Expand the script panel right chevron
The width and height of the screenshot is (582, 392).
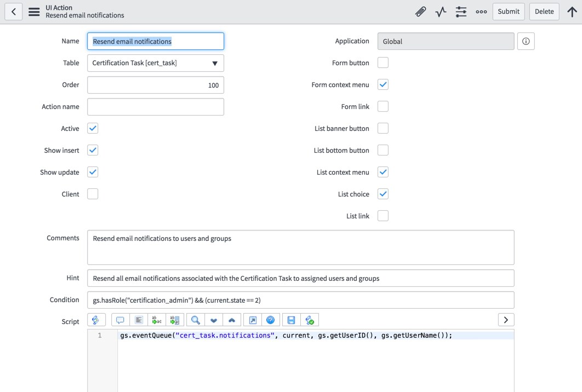click(506, 320)
